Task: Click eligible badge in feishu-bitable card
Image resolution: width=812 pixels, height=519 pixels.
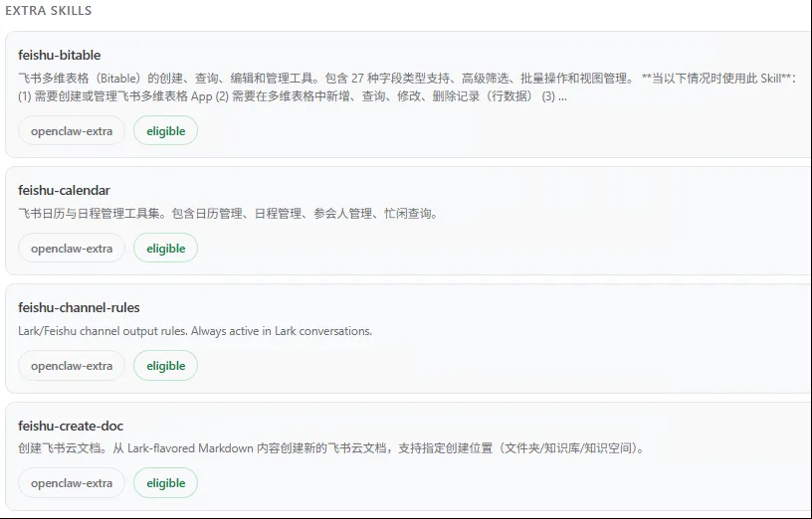Action: [x=166, y=131]
